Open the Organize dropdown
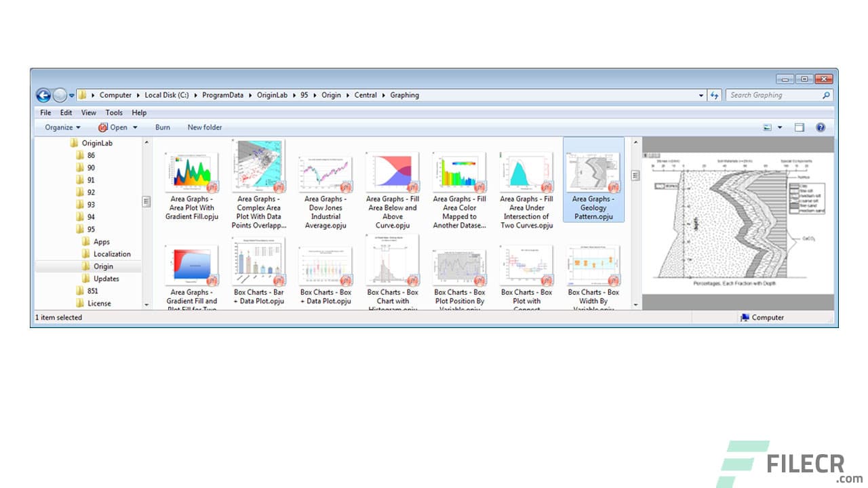The width and height of the screenshot is (868, 488). pyautogui.click(x=60, y=127)
